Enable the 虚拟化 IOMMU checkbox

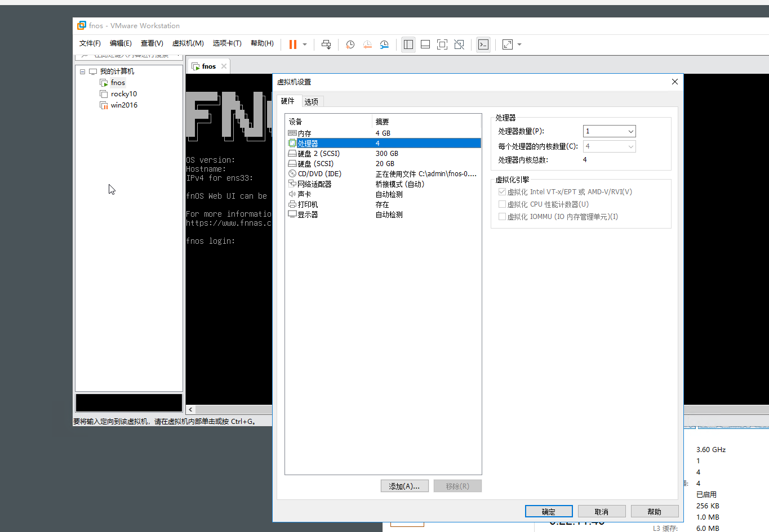(x=502, y=216)
